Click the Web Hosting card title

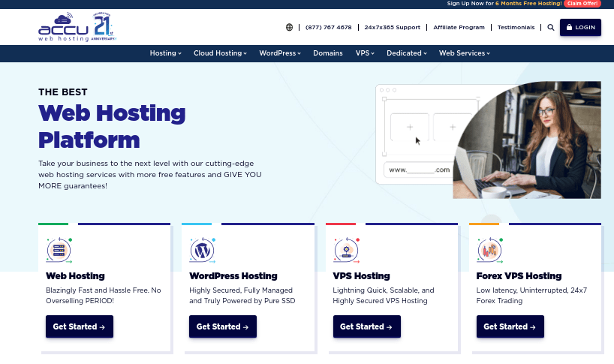[x=75, y=276]
